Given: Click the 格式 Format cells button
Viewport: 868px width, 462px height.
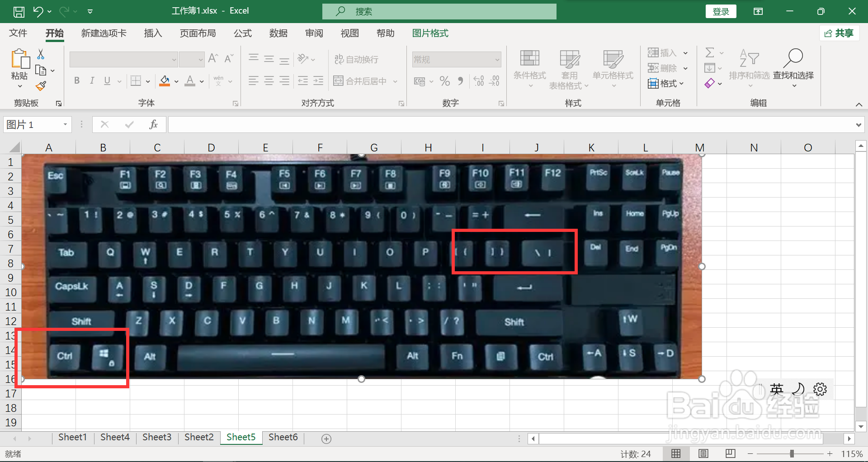Looking at the screenshot, I should (x=666, y=84).
